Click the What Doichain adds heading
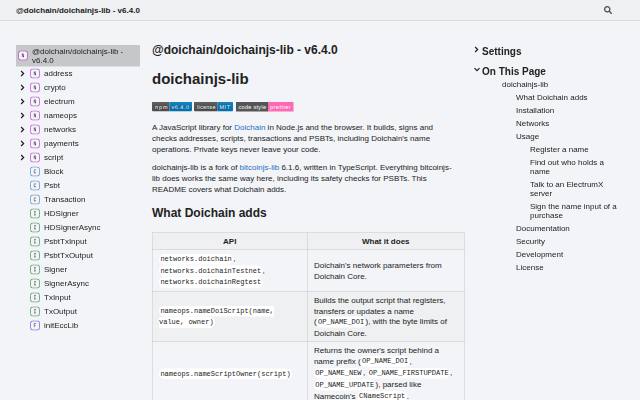 209,213
